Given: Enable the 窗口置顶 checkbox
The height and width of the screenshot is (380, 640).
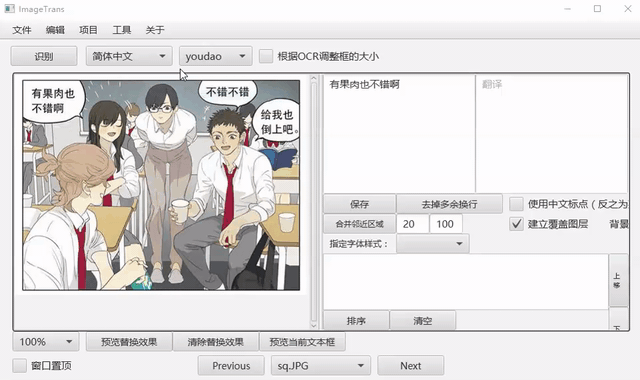Looking at the screenshot, I should (x=19, y=365).
